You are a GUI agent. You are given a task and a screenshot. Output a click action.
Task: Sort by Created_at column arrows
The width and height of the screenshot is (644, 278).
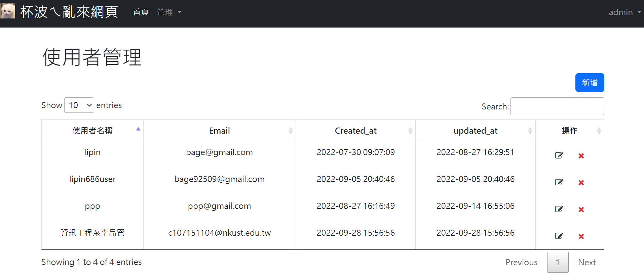(410, 131)
